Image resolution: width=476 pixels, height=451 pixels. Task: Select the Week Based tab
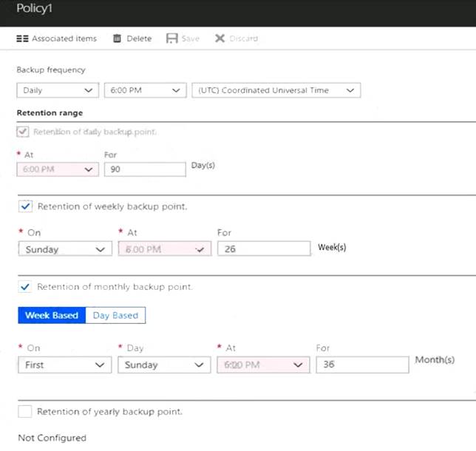tap(52, 315)
